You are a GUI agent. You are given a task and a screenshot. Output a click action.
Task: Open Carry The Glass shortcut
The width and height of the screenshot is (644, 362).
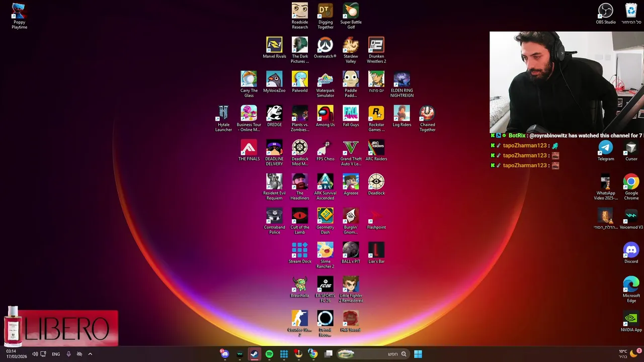(x=249, y=84)
